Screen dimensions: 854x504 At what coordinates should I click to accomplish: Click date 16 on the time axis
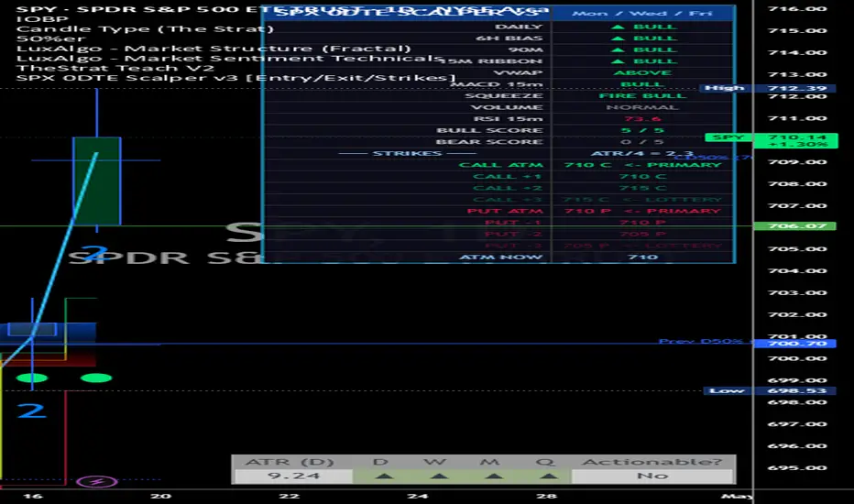[33, 496]
